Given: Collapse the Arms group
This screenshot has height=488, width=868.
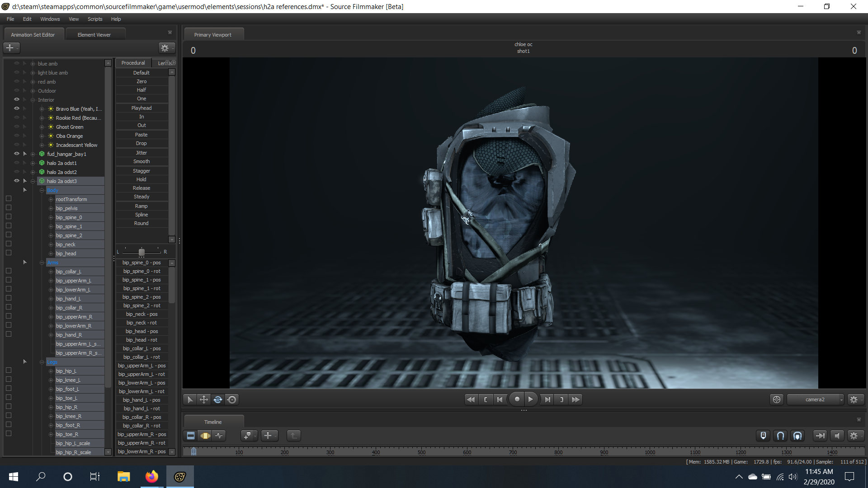Looking at the screenshot, I should click(x=42, y=263).
